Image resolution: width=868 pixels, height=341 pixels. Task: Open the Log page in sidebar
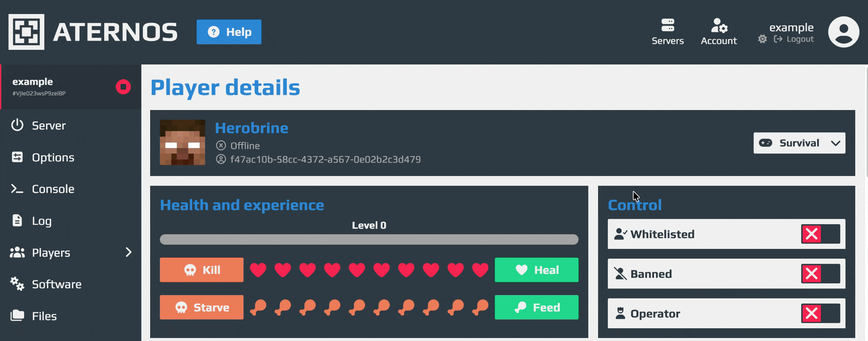[42, 221]
